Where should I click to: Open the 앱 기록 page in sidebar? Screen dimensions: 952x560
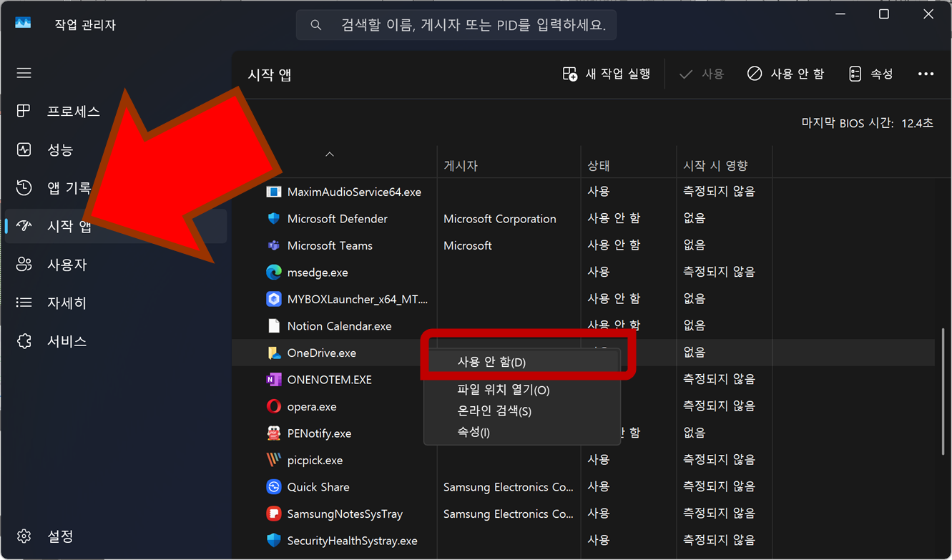coord(116,188)
